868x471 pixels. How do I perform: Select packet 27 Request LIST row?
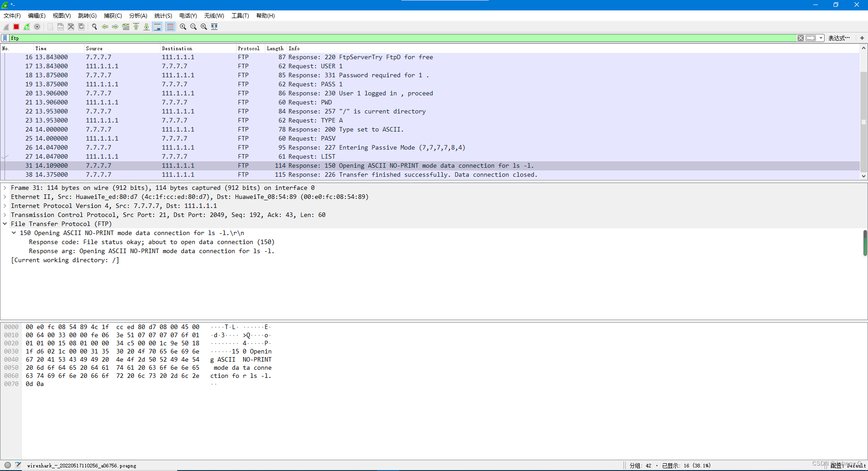click(430, 157)
